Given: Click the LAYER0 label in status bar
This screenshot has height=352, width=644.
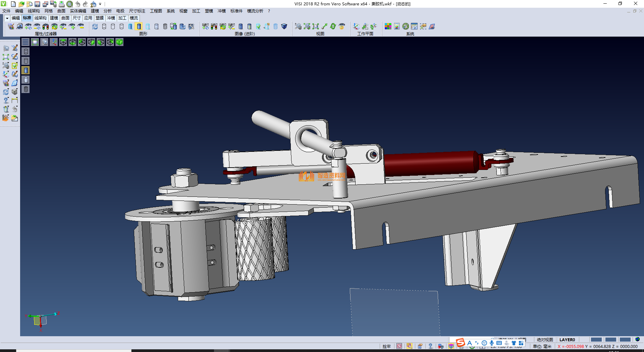Looking at the screenshot, I should click(567, 340).
